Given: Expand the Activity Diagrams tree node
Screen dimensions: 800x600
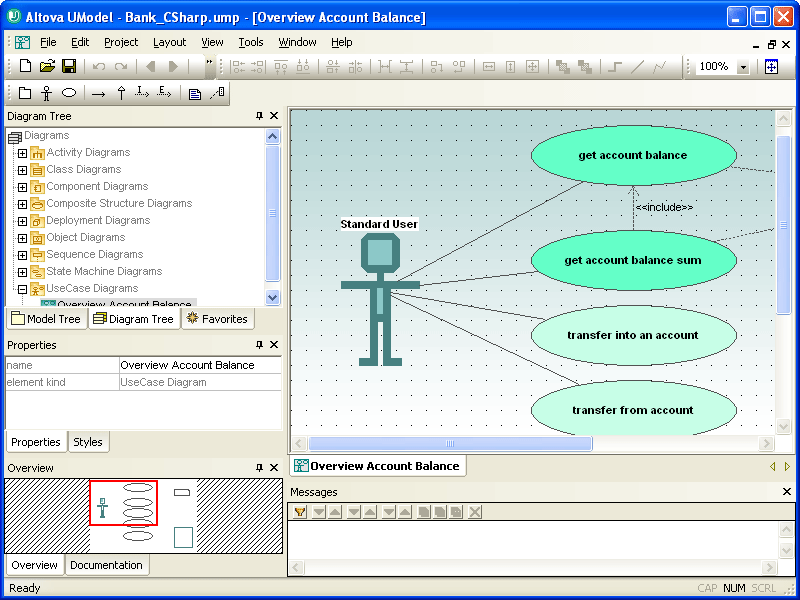Looking at the screenshot, I should point(23,153).
